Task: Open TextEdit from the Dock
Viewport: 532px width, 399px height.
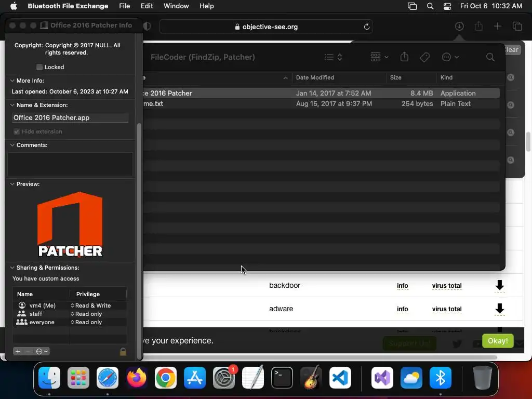Action: [253, 378]
